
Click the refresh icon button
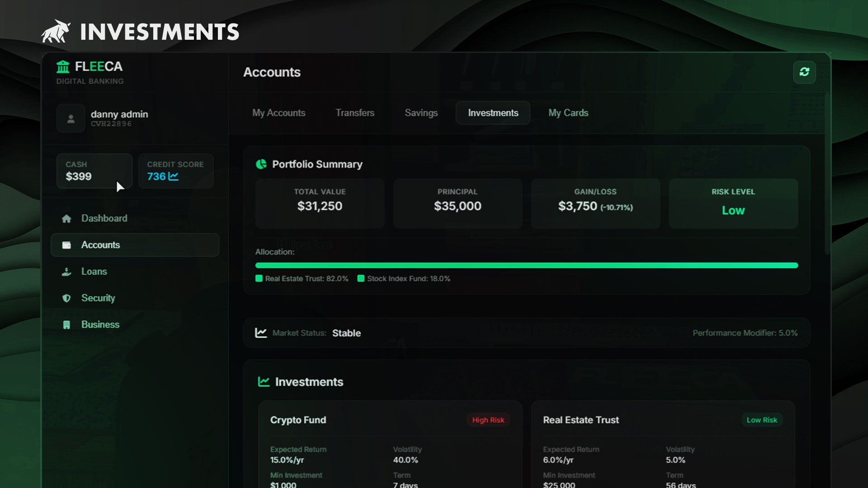pos(804,72)
